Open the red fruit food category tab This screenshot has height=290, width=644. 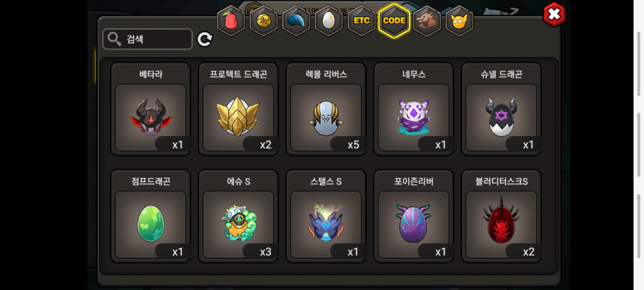231,21
